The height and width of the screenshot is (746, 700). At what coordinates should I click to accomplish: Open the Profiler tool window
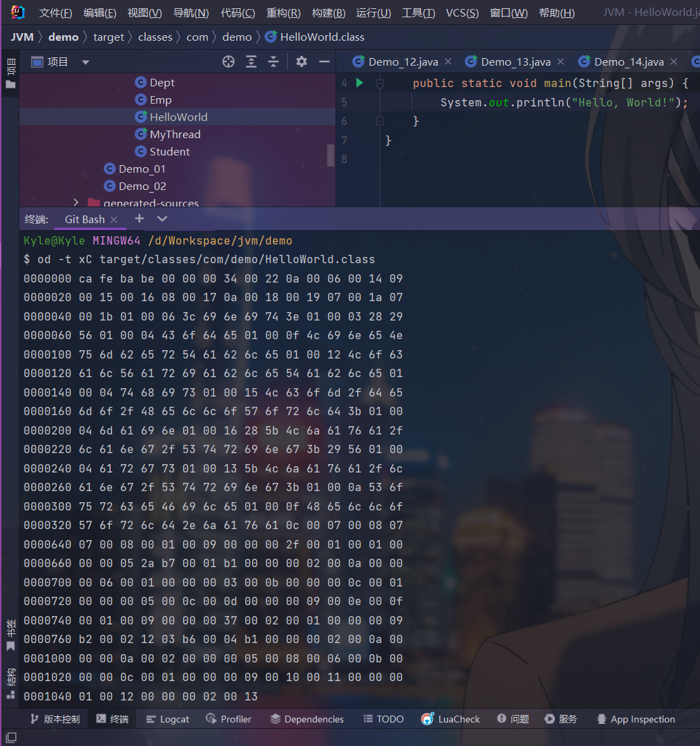229,719
